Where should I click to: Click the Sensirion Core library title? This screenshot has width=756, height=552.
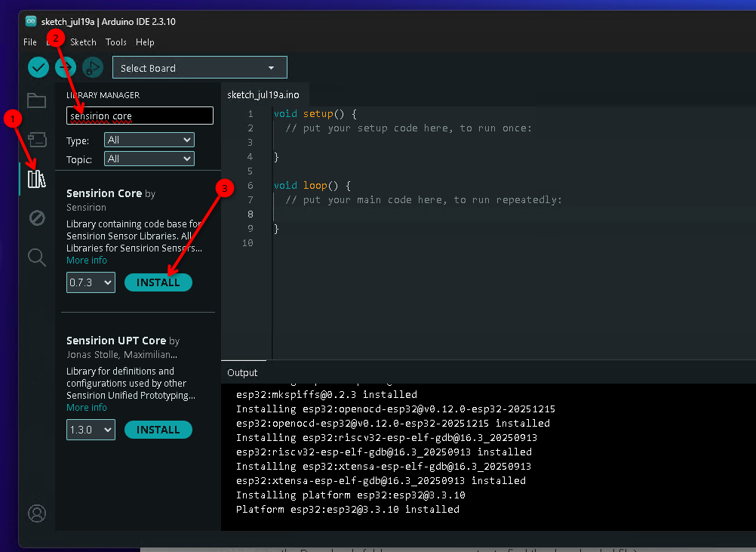(104, 193)
